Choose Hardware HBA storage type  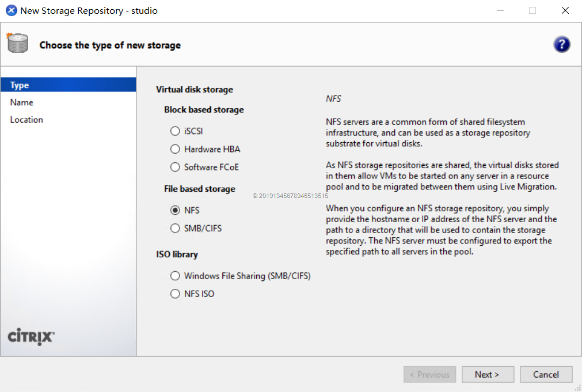[x=175, y=149]
